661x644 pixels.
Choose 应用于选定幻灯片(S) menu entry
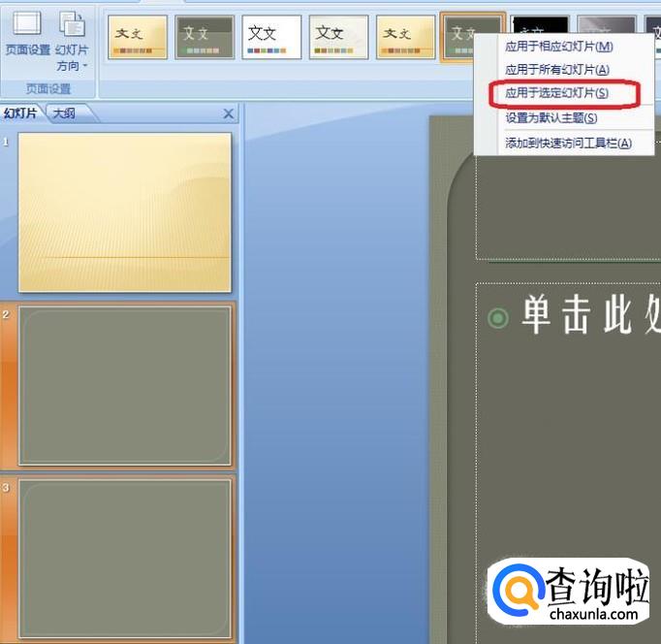(x=556, y=93)
